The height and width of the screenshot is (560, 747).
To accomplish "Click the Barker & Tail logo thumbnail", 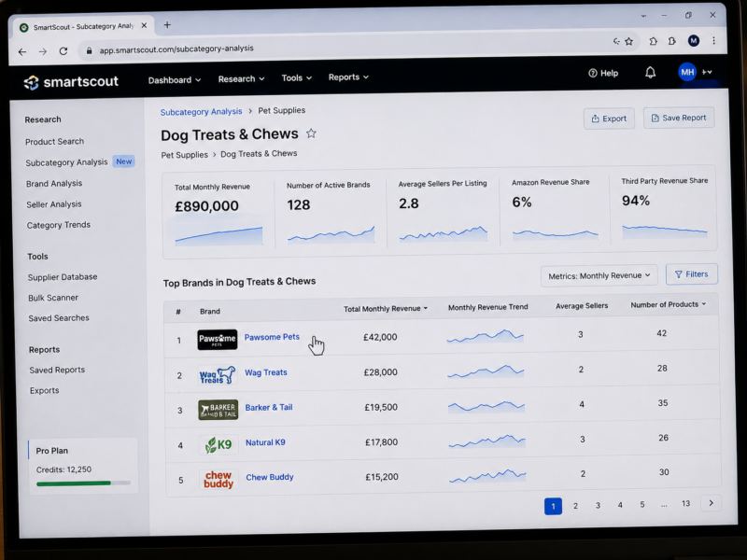I will click(218, 410).
